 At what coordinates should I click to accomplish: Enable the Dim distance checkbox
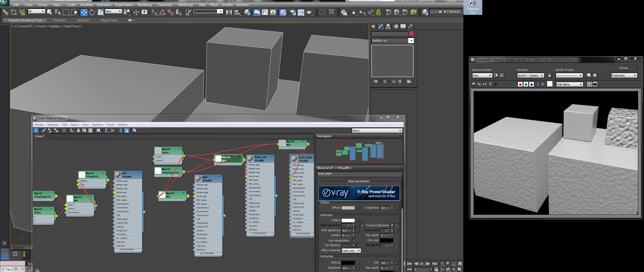[358, 245]
